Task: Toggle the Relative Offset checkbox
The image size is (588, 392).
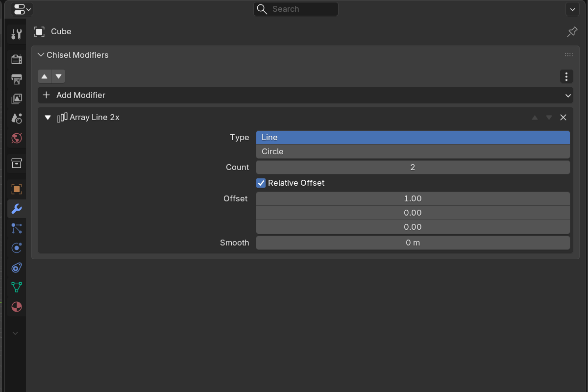Action: [x=261, y=183]
